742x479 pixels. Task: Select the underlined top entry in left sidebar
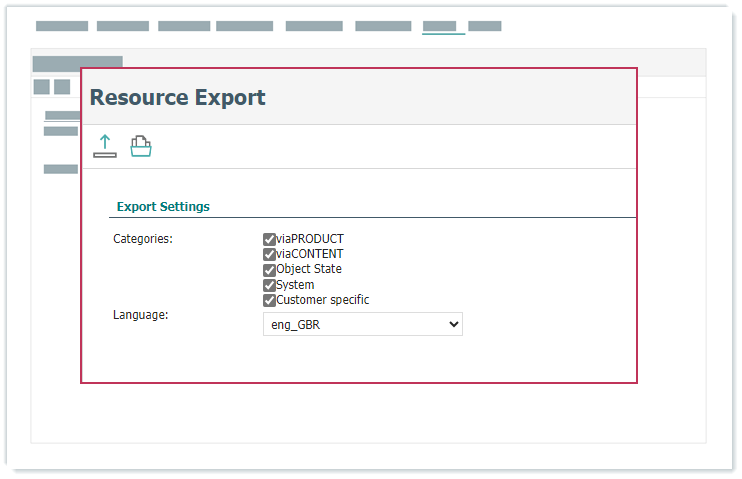point(62,115)
